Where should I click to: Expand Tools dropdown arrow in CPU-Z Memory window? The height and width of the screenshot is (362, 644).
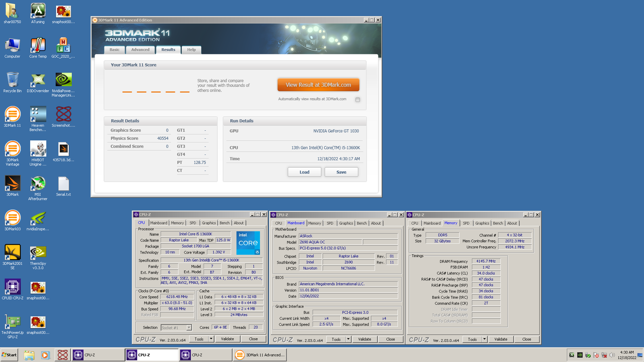coord(485,339)
